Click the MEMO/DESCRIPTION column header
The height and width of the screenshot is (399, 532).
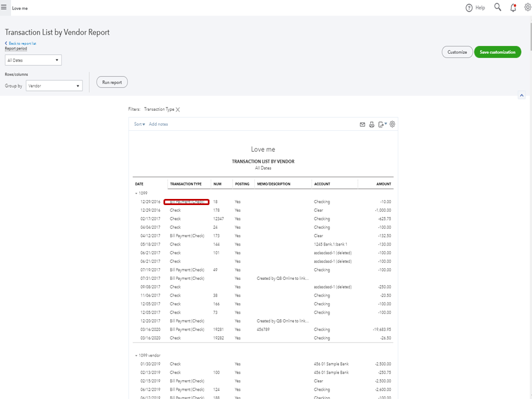pyautogui.click(x=274, y=184)
